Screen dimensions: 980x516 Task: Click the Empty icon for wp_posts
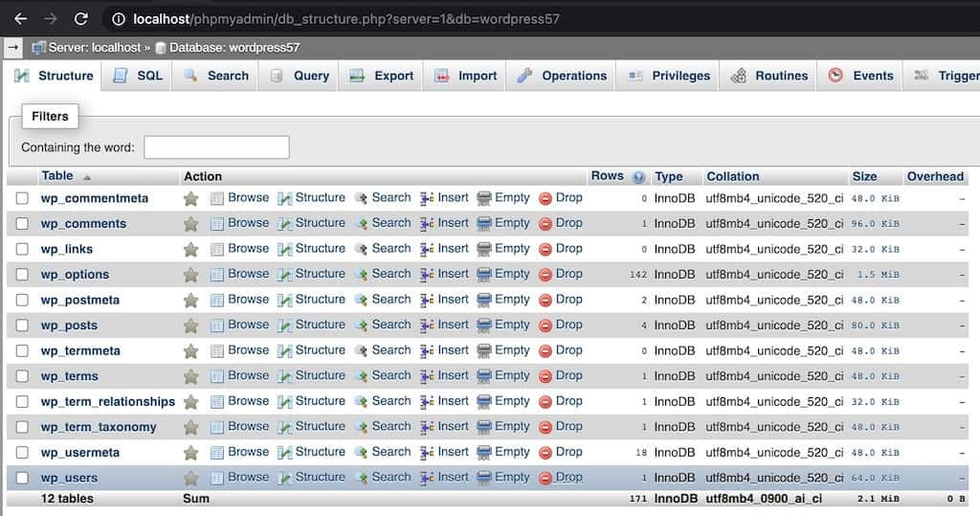(x=483, y=325)
